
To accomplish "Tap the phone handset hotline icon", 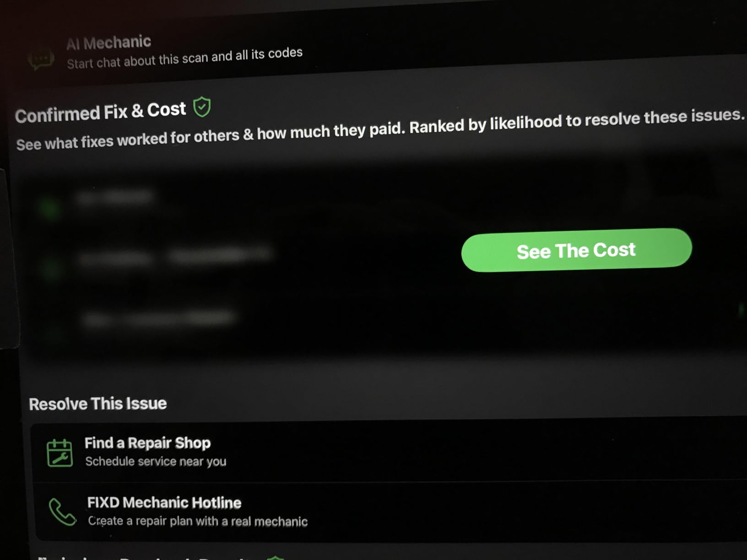I will pos(62,512).
